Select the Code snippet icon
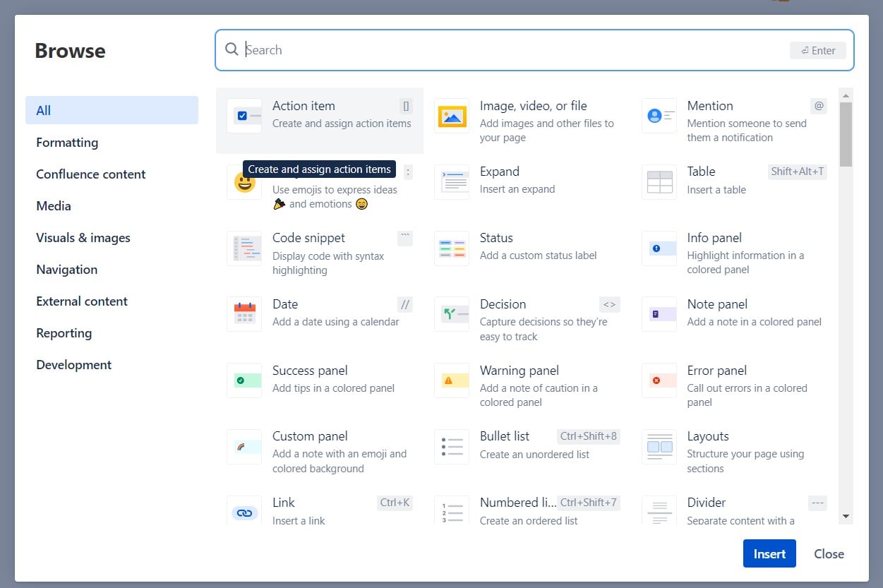The width and height of the screenshot is (883, 588). pyautogui.click(x=244, y=248)
